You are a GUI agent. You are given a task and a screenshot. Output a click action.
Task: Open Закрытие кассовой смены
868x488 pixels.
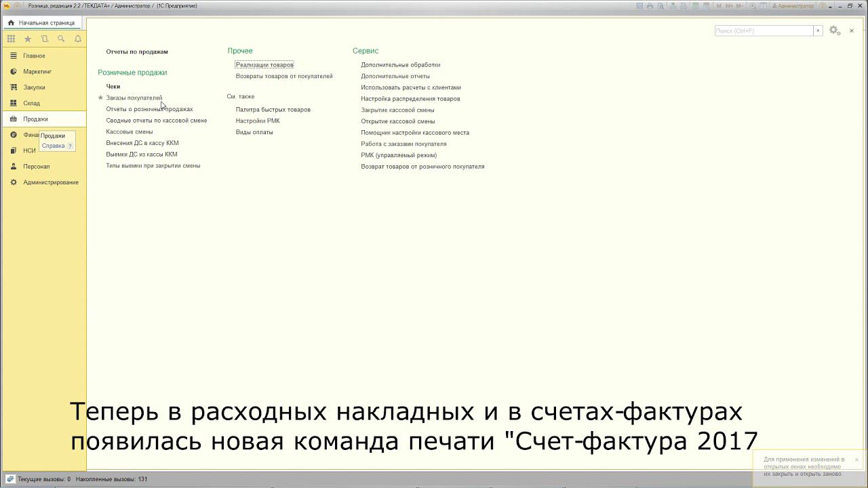(x=398, y=110)
